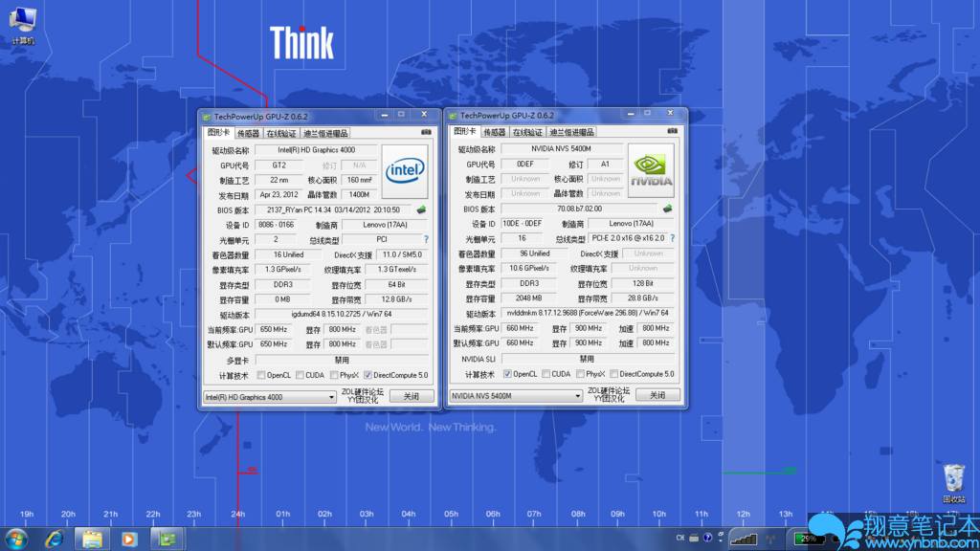The height and width of the screenshot is (551, 980).
Task: Click the memory bandwidth value 28.8 GB/s
Action: click(642, 298)
